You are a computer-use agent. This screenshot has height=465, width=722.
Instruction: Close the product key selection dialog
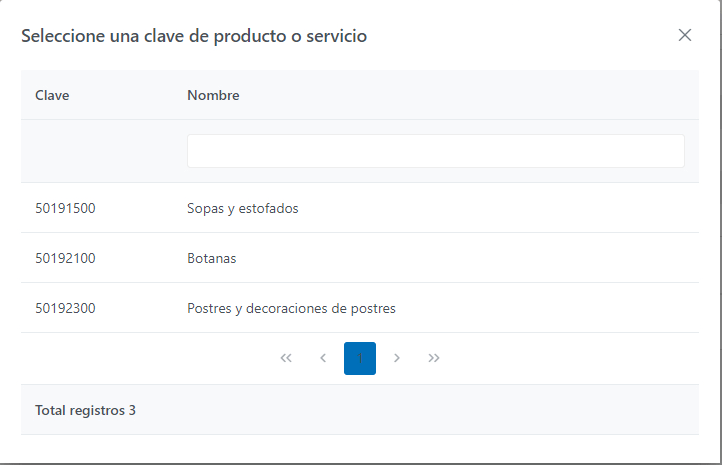685,35
